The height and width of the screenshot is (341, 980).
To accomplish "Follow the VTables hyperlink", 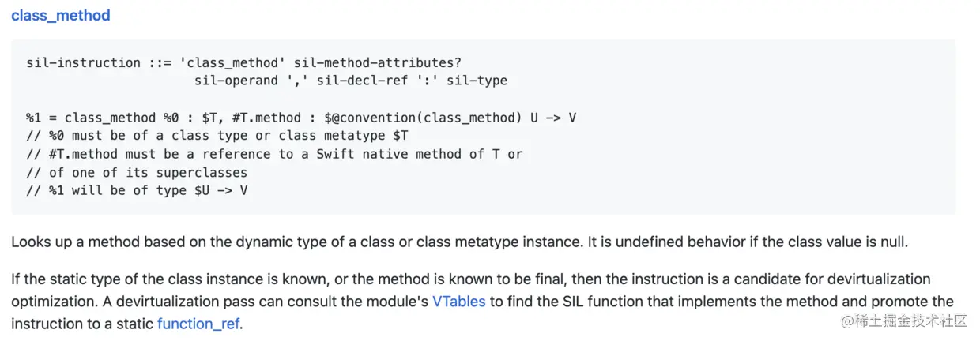I will click(x=458, y=302).
